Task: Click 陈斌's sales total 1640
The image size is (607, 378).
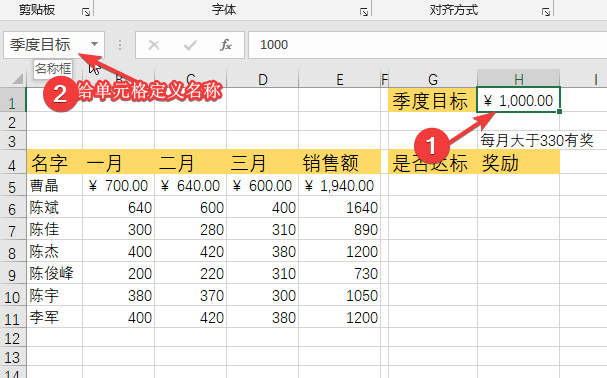Action: 340,208
